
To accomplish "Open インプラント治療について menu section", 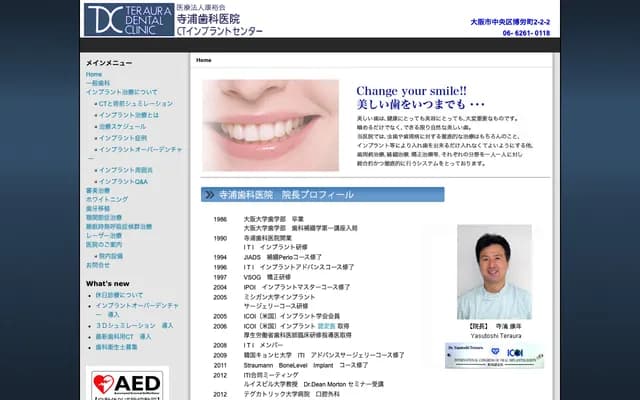I will (121, 92).
